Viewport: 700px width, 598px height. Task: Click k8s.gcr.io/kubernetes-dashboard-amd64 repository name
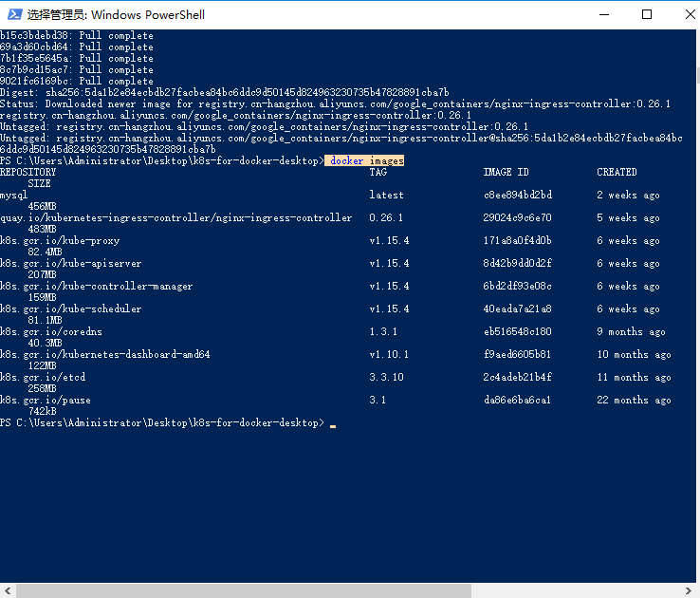pyautogui.click(x=105, y=355)
